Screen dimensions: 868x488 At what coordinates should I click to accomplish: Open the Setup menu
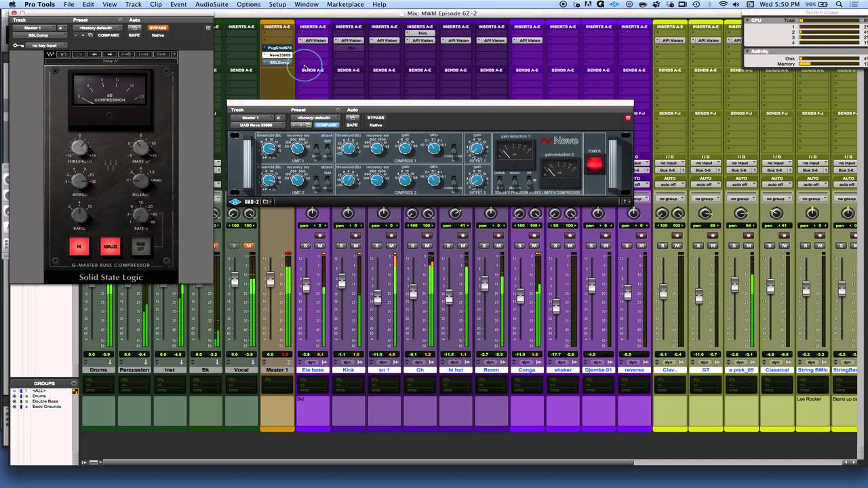click(x=277, y=5)
